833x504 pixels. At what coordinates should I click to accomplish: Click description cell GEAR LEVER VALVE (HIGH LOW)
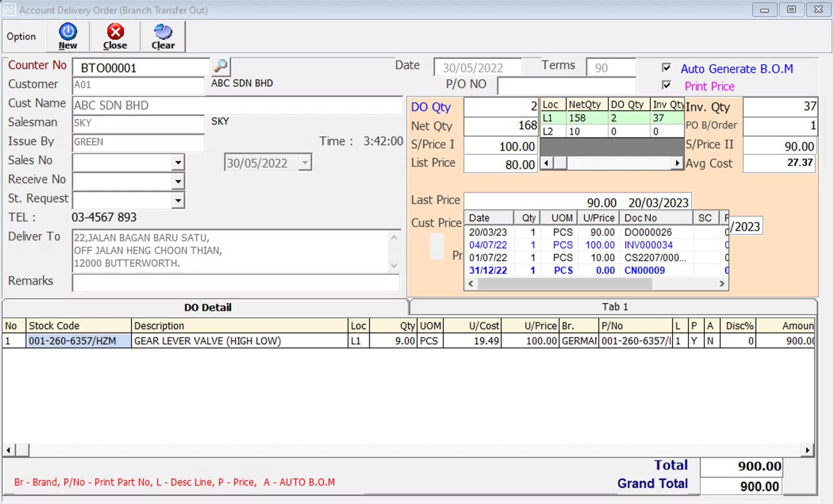pyautogui.click(x=239, y=341)
